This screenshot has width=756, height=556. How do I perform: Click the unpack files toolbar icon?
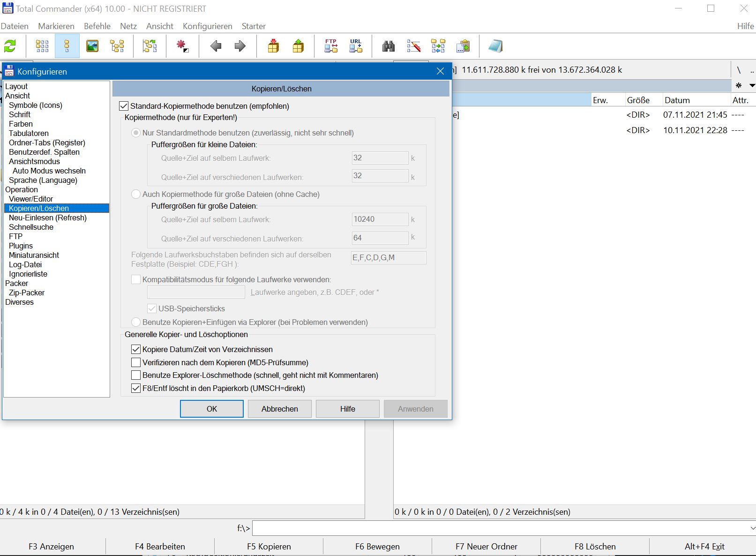[x=298, y=46]
